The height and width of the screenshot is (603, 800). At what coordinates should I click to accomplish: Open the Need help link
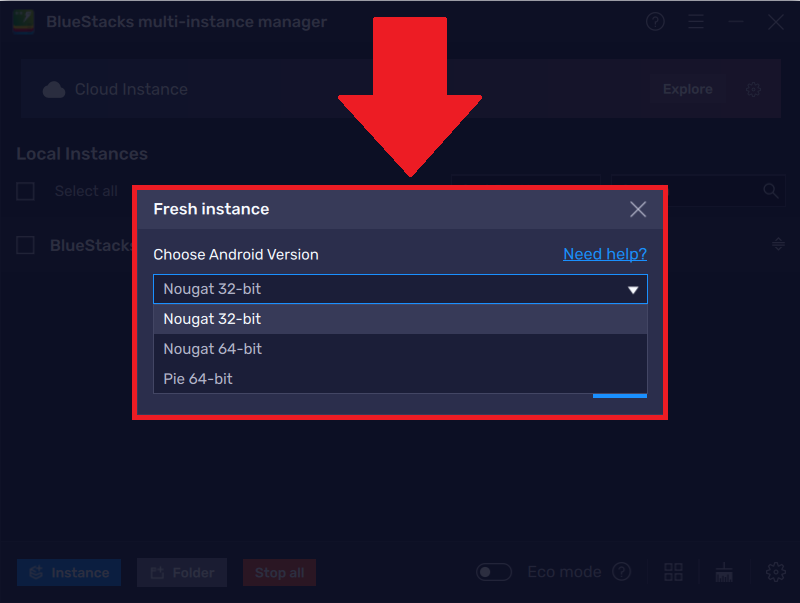605,254
